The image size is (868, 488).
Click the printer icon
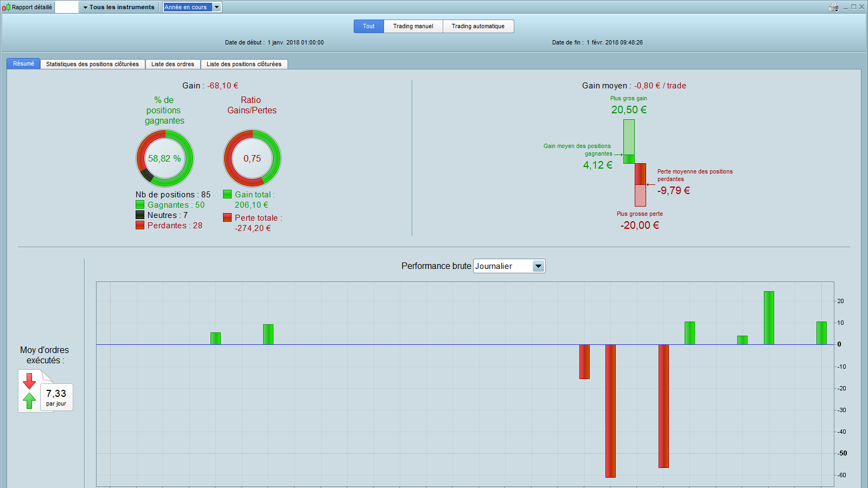point(834,7)
